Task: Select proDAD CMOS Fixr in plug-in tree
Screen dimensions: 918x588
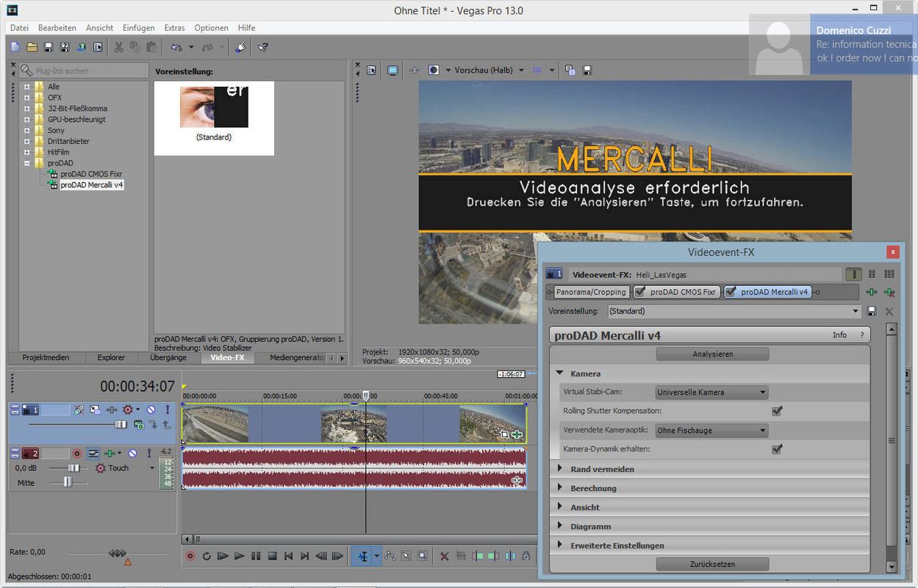Action: tap(91, 174)
